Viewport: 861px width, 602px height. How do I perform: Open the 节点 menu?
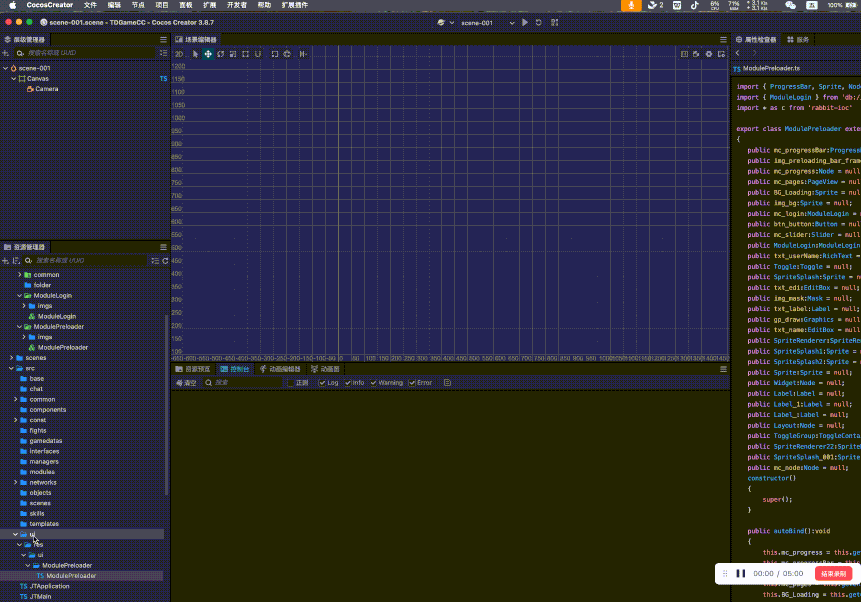tap(138, 5)
